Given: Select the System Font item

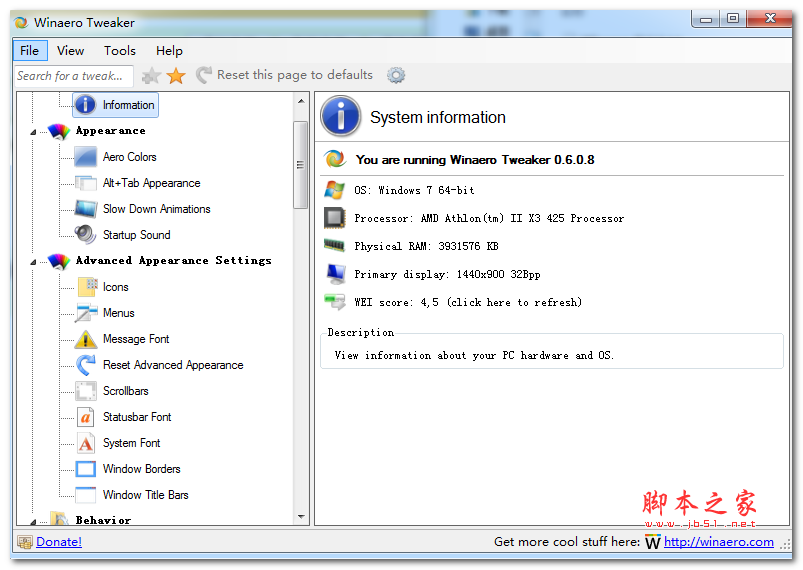Looking at the screenshot, I should (132, 443).
